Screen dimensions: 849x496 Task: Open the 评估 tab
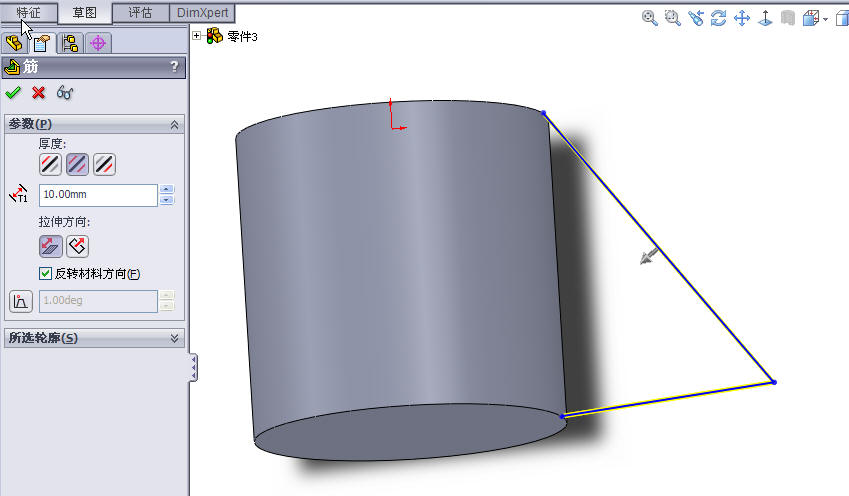140,12
